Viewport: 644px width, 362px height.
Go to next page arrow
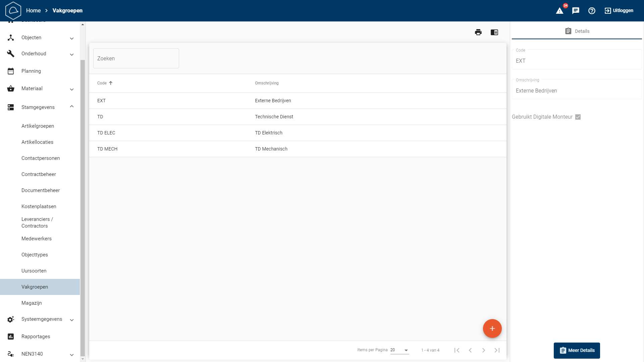484,350
